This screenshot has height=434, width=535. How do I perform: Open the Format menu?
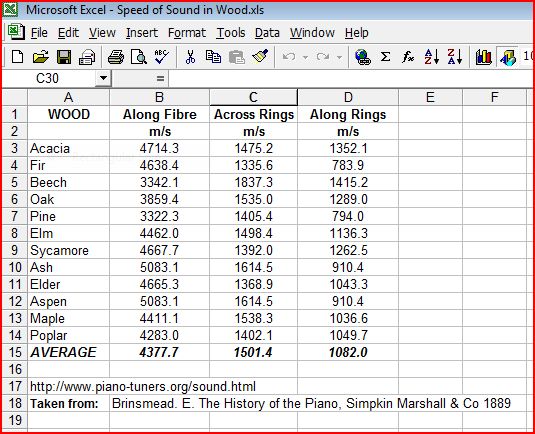tap(187, 33)
